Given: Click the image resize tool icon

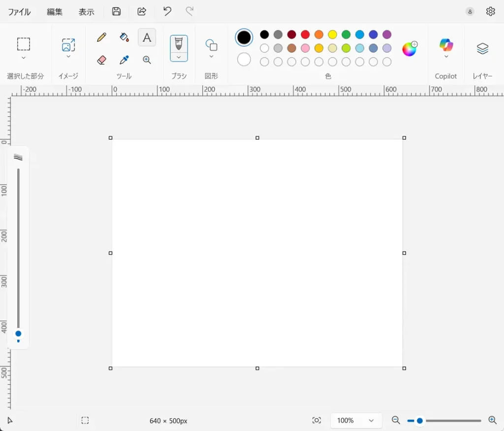Looking at the screenshot, I should click(x=68, y=45).
